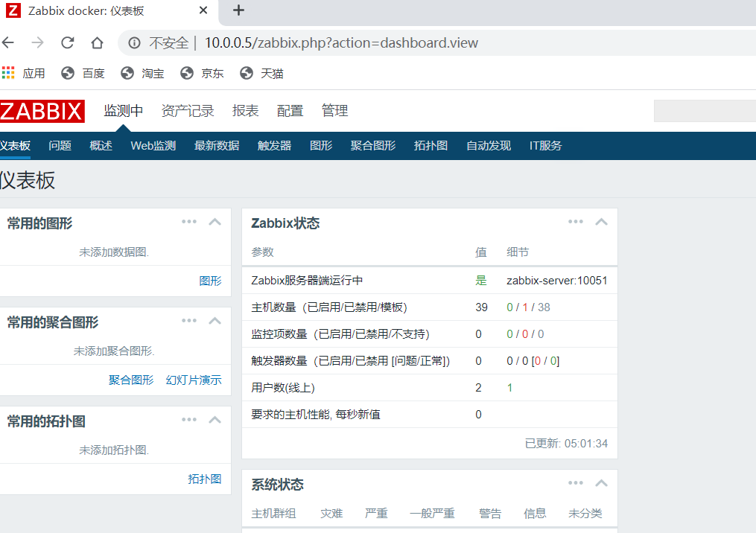Open the 聚合图形 submenu item
This screenshot has width=756, height=533.
click(373, 146)
